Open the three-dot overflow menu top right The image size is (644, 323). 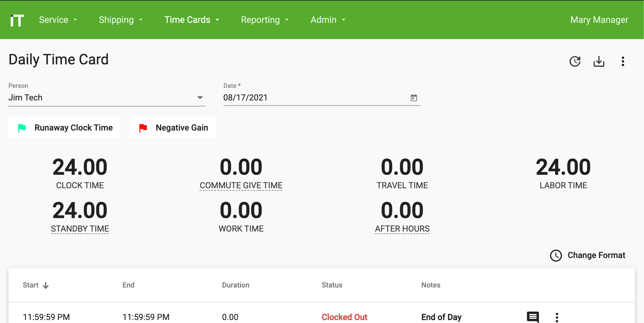point(623,61)
